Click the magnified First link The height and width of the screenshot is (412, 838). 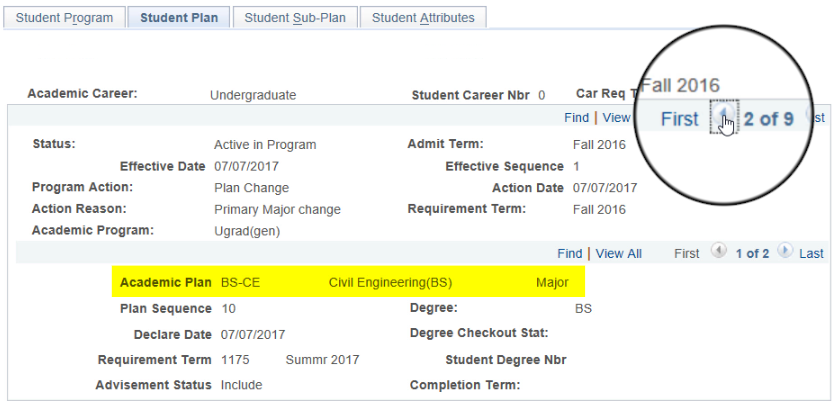point(680,119)
